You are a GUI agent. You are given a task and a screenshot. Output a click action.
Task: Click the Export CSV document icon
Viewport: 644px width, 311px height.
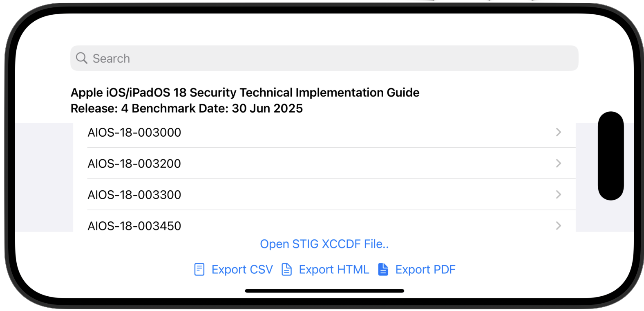click(x=199, y=269)
